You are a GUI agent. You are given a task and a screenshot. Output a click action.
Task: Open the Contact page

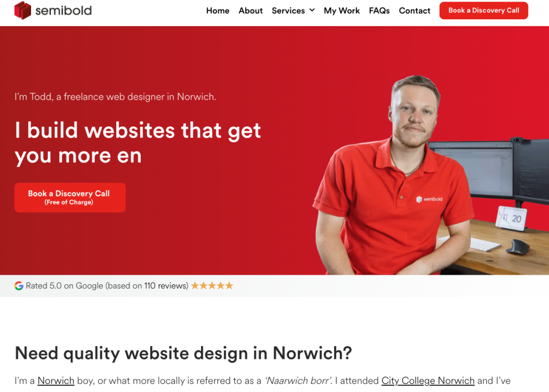(414, 11)
